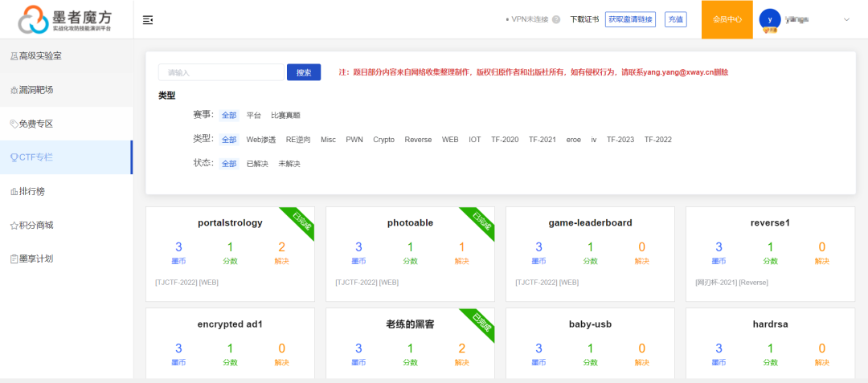The height and width of the screenshot is (383, 868).
Task: Filter by TF-2022 type
Action: click(657, 140)
